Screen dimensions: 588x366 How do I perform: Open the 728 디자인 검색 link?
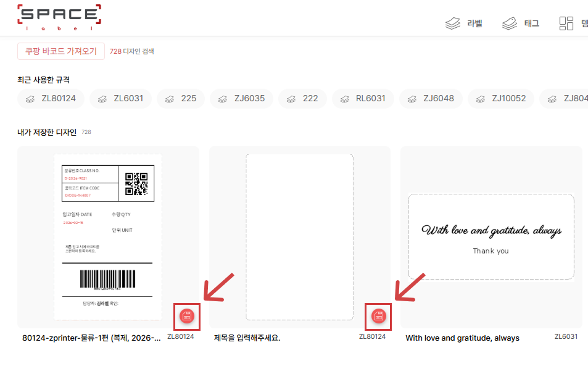pos(131,51)
